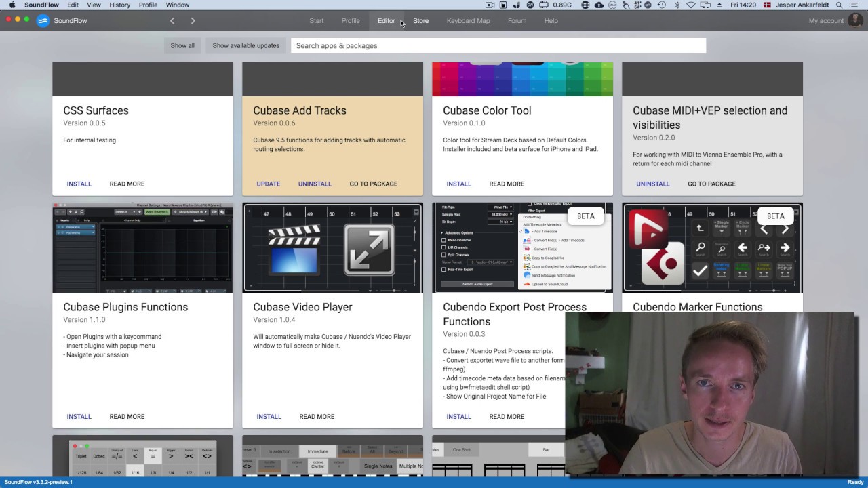Install Cubase Video Player
The height and width of the screenshot is (488, 868).
pos(269,417)
